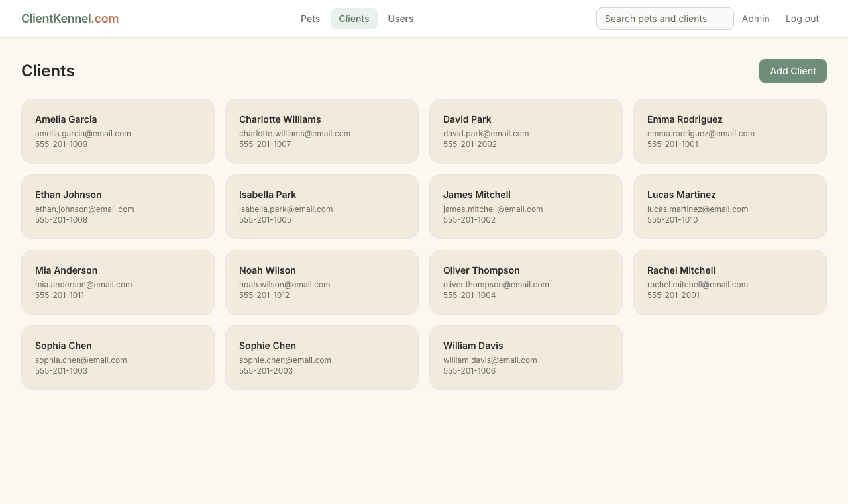
Task: Click email lucas.martinez@email.com
Action: point(698,209)
